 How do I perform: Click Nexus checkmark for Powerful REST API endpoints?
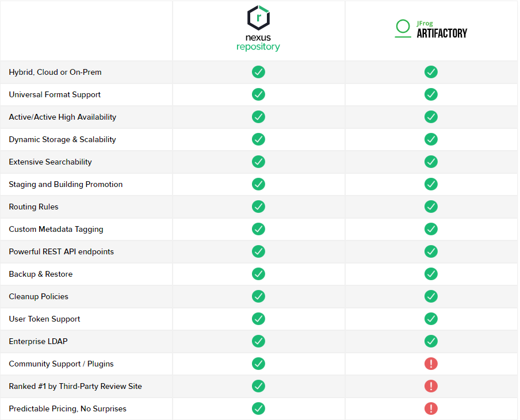pos(258,251)
